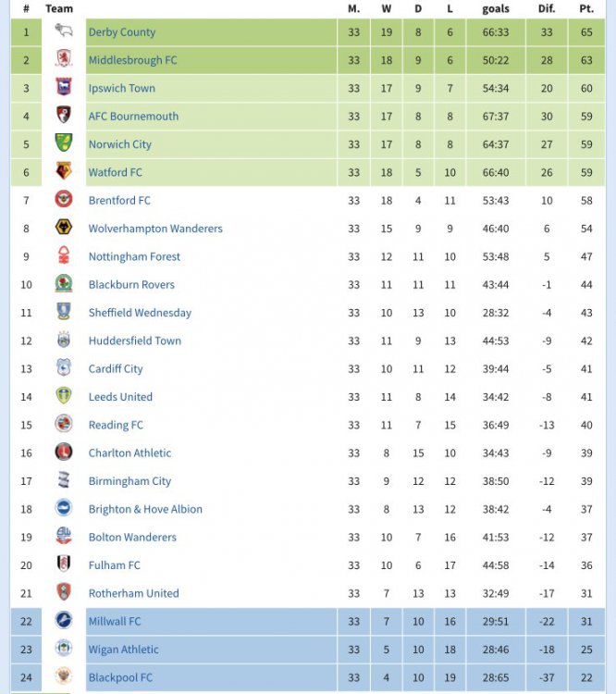Open the Blackburn Rovers team link
The height and width of the screenshot is (694, 616).
[x=131, y=285]
